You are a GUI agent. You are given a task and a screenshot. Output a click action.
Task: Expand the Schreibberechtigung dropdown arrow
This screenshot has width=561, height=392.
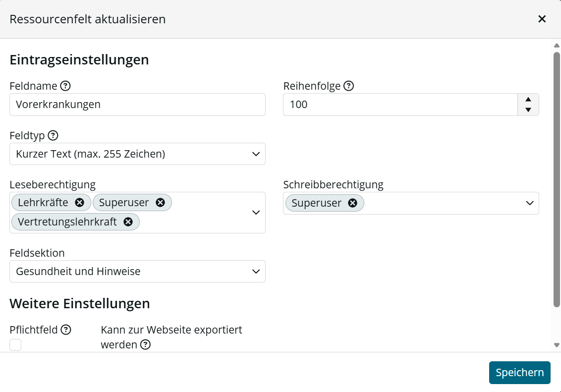(529, 203)
